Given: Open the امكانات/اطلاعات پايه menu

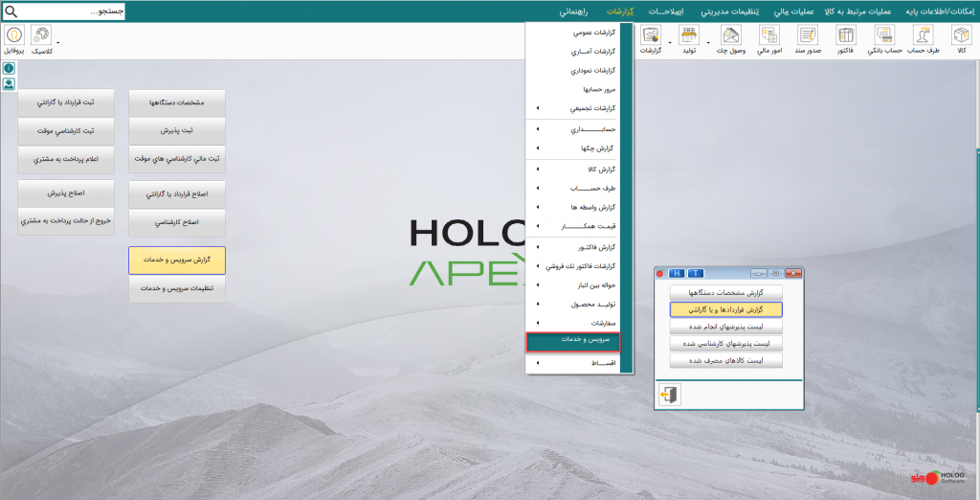Looking at the screenshot, I should [x=941, y=11].
